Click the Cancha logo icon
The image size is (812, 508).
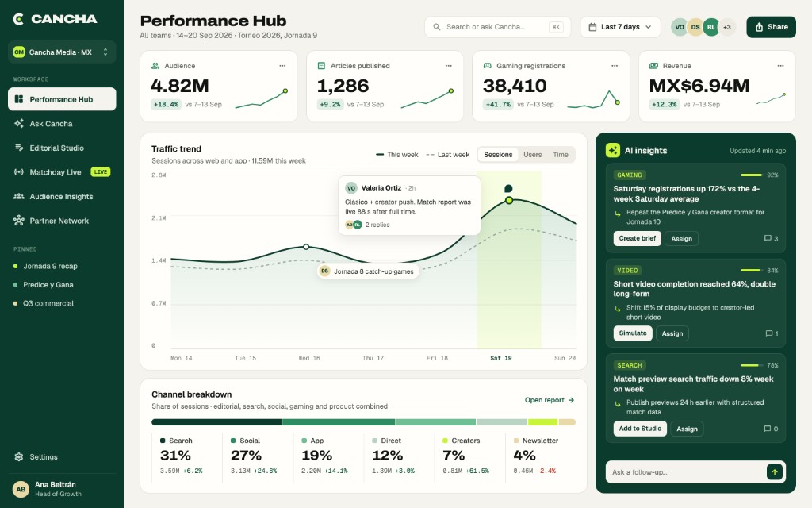[18, 19]
